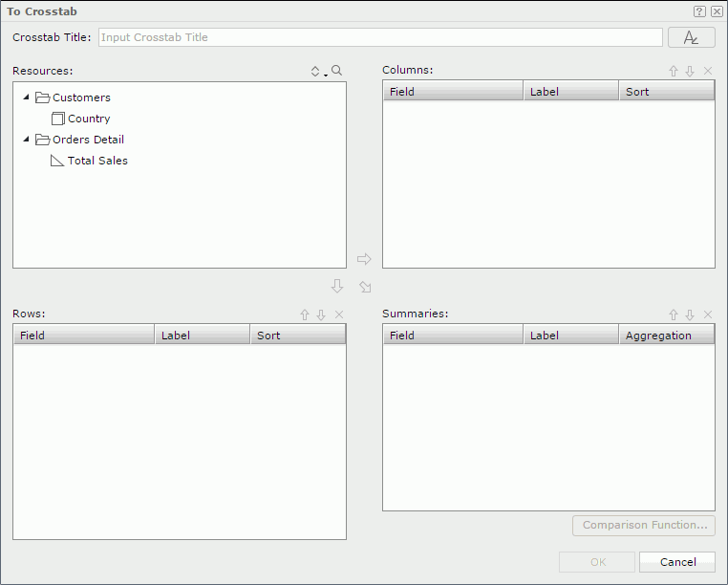Select the Customers folder label
Viewport: 728px width, 585px height.
click(81, 97)
